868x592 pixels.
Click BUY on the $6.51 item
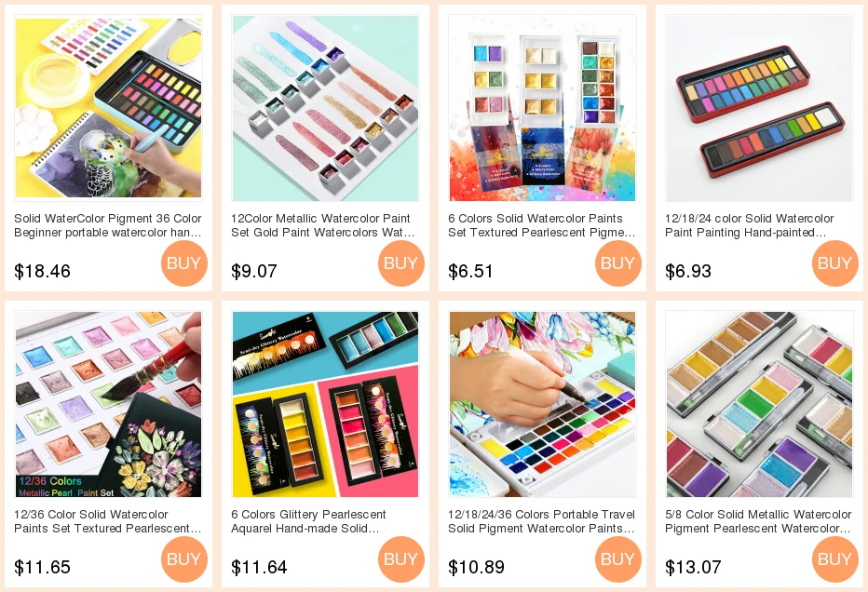[617, 263]
